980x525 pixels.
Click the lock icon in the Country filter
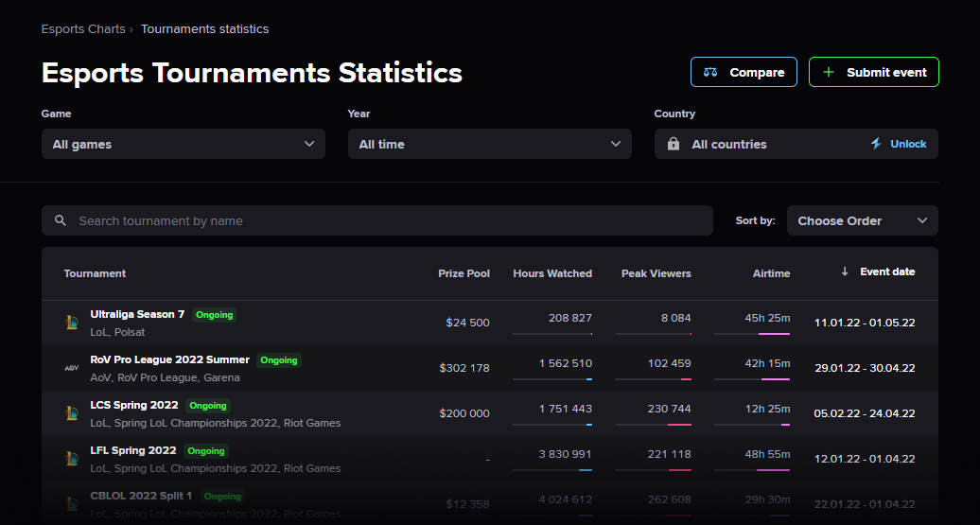click(673, 144)
